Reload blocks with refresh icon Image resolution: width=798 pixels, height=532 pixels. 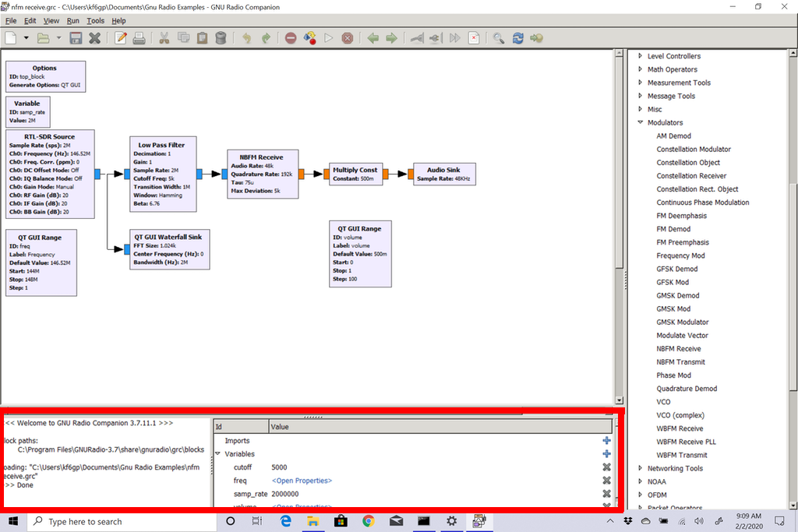tap(517, 38)
